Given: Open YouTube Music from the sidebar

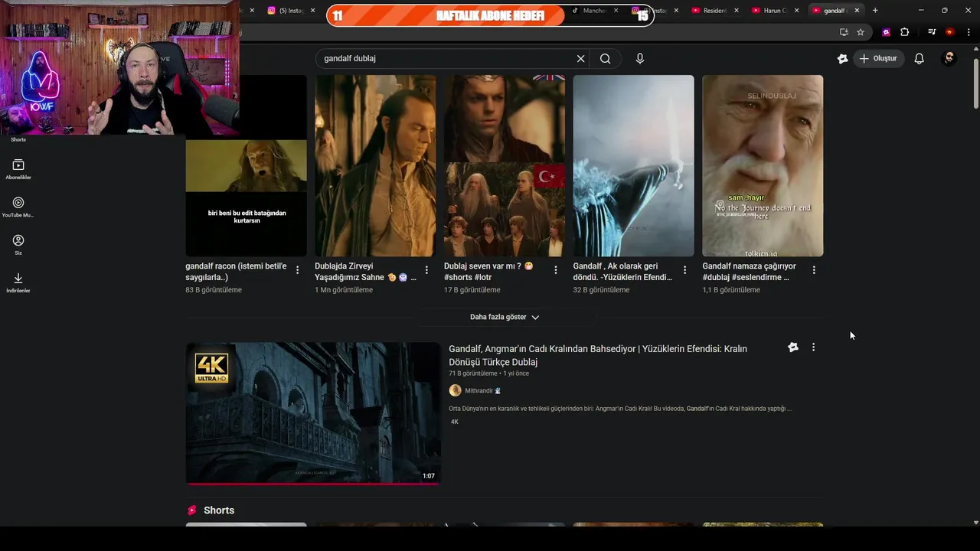Looking at the screenshot, I should pyautogui.click(x=18, y=207).
